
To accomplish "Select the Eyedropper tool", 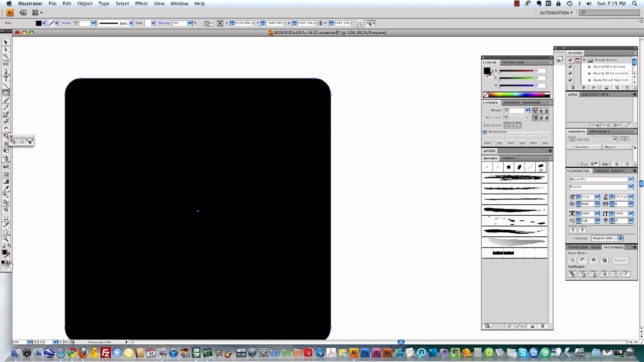I will coord(6,188).
